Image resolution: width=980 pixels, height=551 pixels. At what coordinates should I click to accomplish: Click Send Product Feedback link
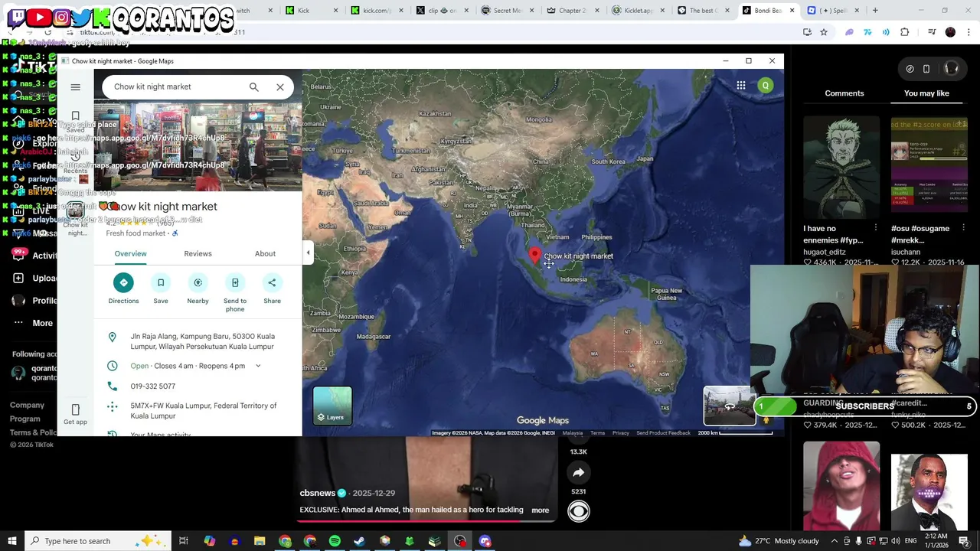(663, 433)
